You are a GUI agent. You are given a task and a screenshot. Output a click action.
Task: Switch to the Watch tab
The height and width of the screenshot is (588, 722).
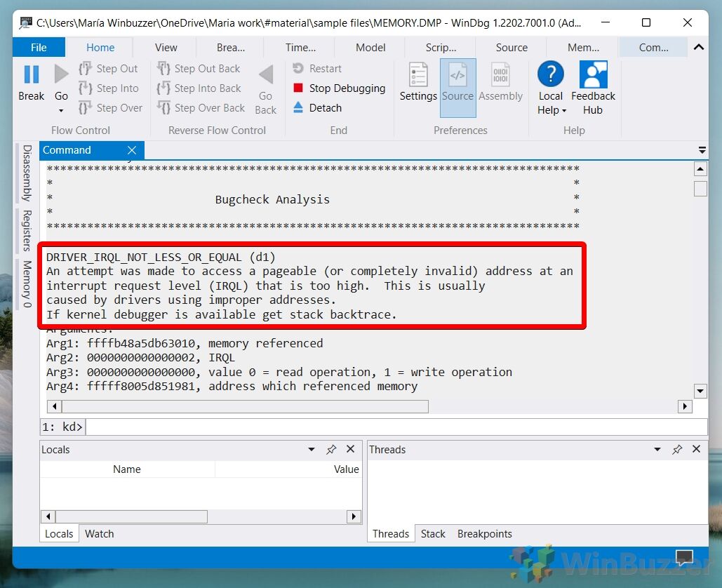100,534
